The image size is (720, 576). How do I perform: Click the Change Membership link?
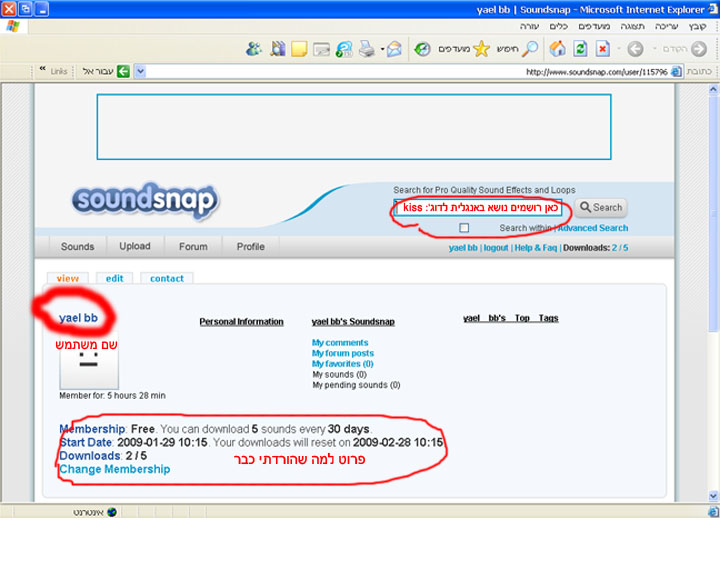tap(115, 469)
